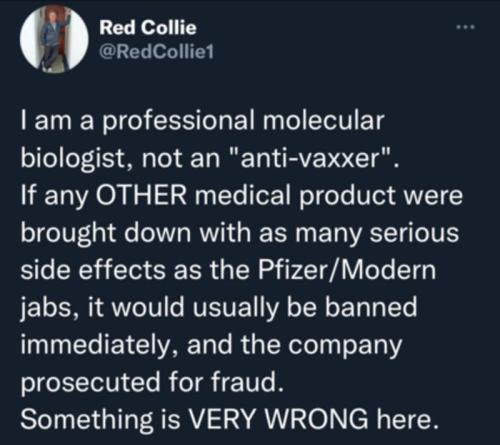Image resolution: width=500 pixels, height=445 pixels.
Task: Click the word 'biologist' in the tweet
Action: coord(72,159)
